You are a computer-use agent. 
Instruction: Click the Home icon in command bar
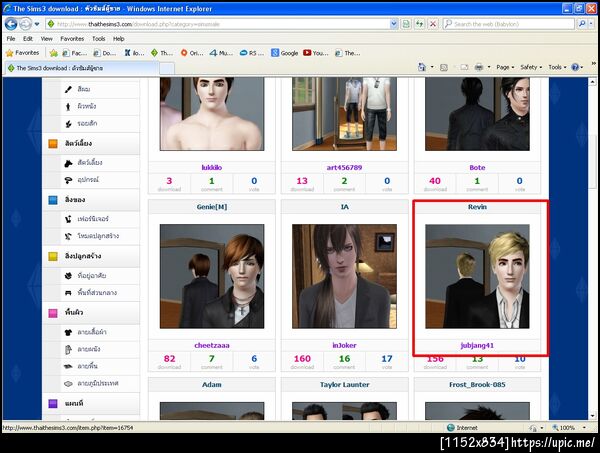422,67
